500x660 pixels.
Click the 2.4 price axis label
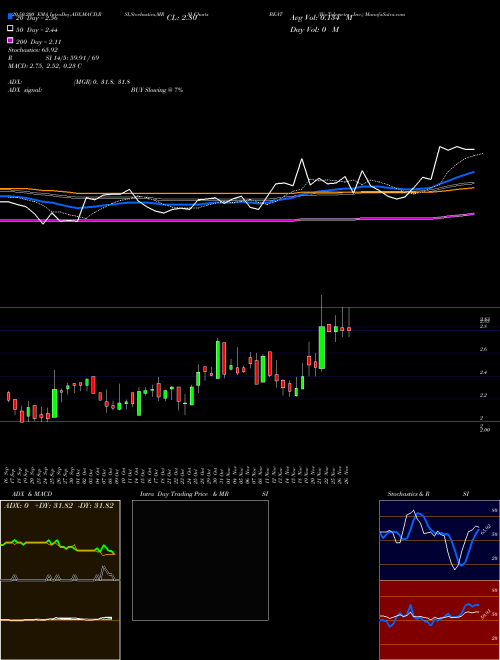484,373
